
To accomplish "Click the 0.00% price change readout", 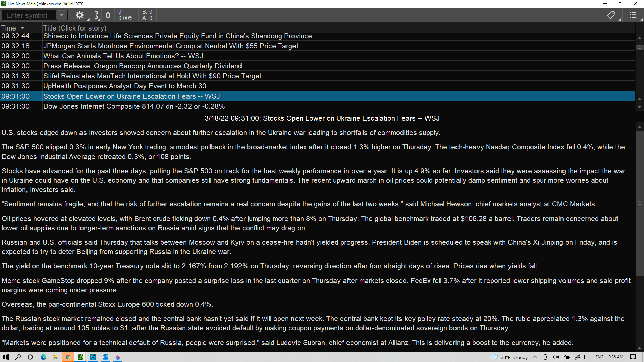I will coord(126,18).
